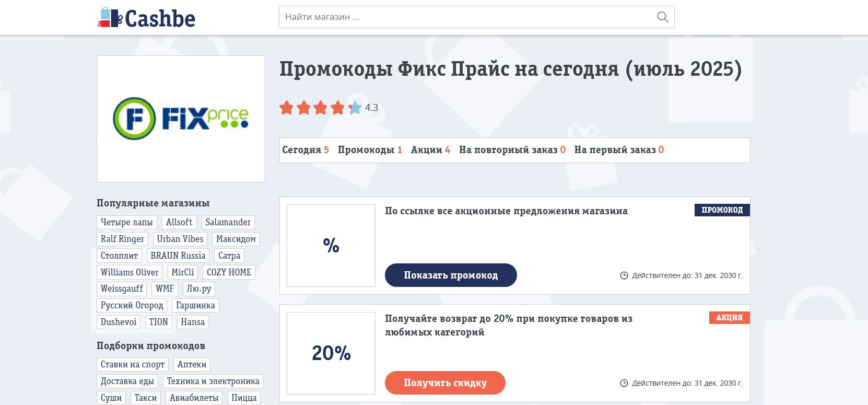868x405 pixels.
Task: Click the 'Показать промокод' button
Action: point(451,275)
